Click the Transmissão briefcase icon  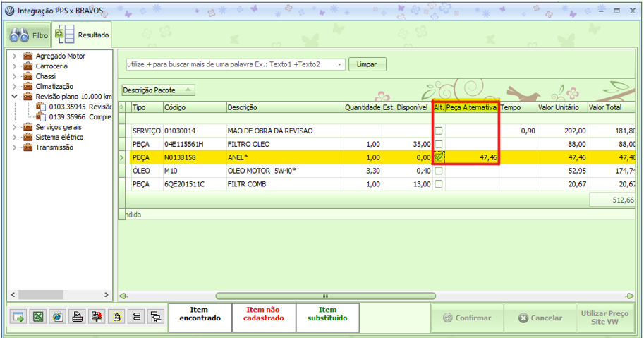point(28,147)
